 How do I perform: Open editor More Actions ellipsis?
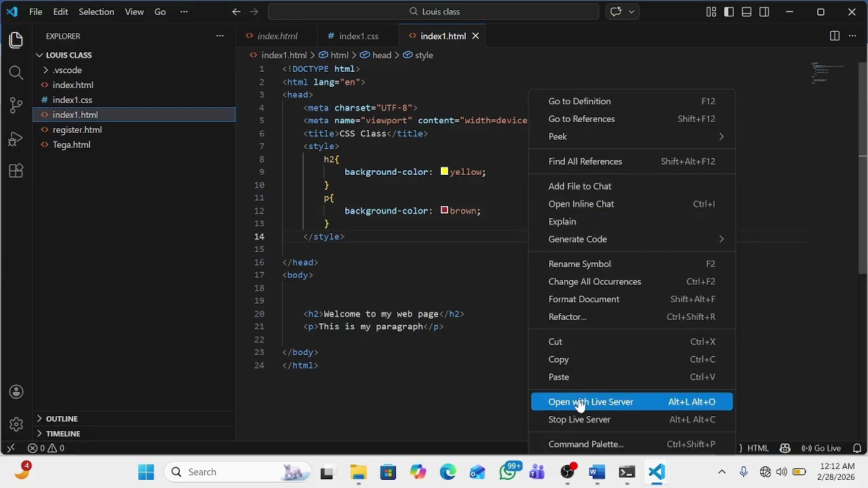tap(852, 36)
